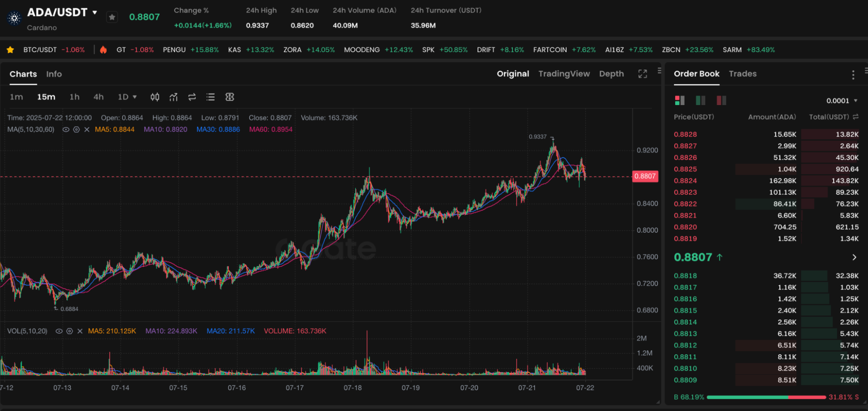Open the indicators chart icon
The height and width of the screenshot is (411, 868).
tap(174, 97)
